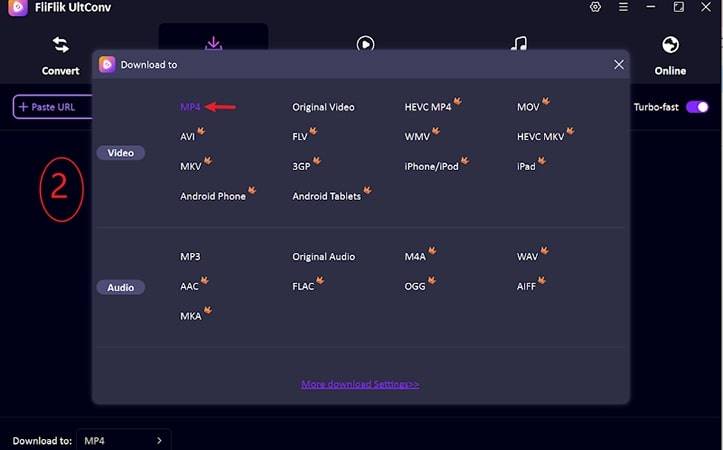
Task: Click the premium crown beside 3GP
Action: 317,160
